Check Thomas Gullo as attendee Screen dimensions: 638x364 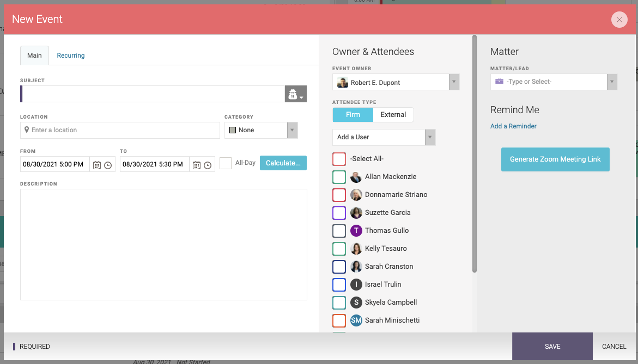tap(339, 230)
